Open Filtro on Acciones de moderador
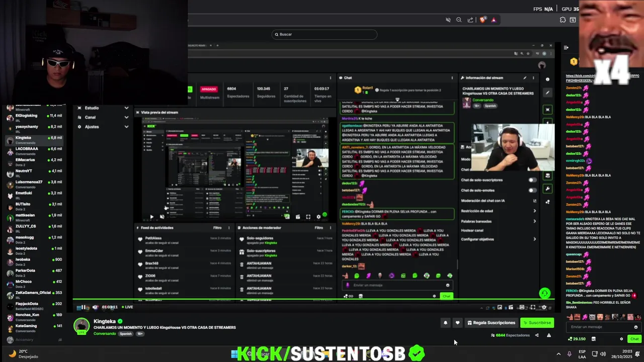Viewport: 644px width, 362px height. pos(319,228)
